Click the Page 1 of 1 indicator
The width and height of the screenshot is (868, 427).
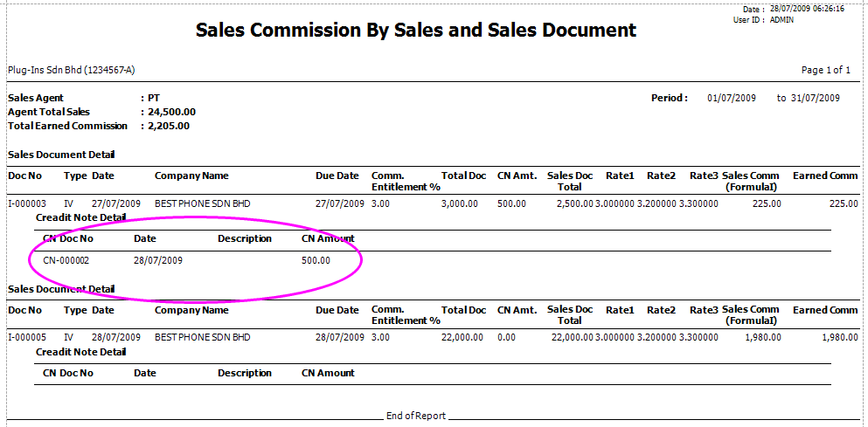pos(826,70)
